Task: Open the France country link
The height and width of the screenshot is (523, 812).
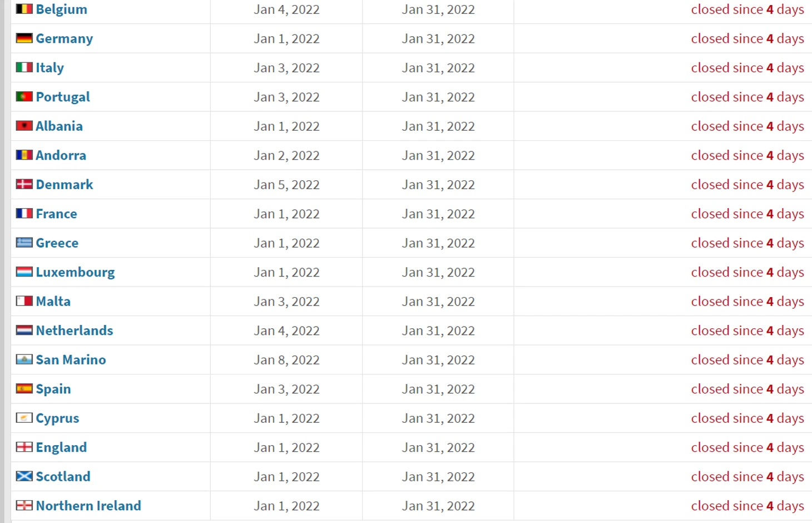Action: (x=57, y=214)
